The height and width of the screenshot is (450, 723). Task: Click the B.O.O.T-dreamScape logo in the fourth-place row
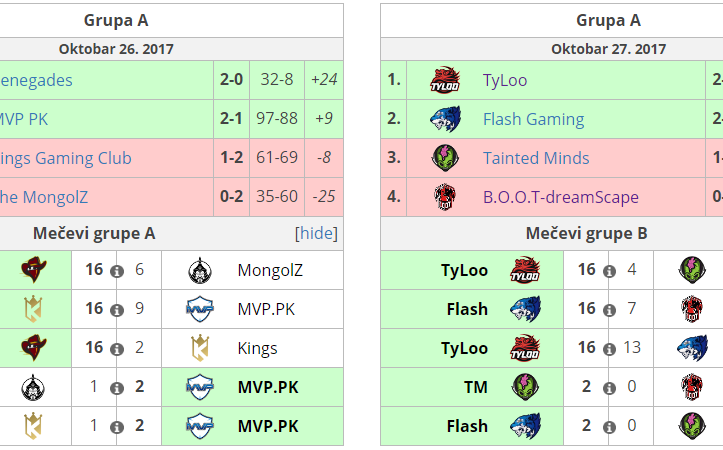pos(445,197)
